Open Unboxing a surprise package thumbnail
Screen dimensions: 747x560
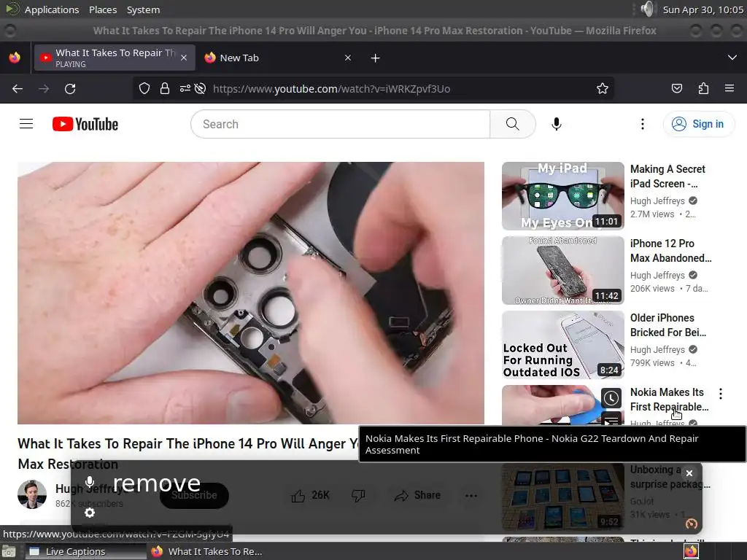tap(562, 496)
